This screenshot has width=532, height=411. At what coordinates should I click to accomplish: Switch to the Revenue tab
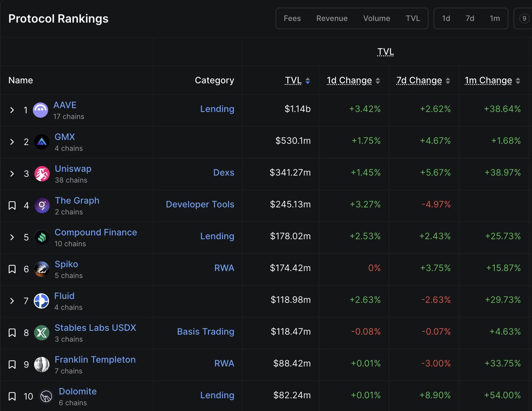coord(332,19)
